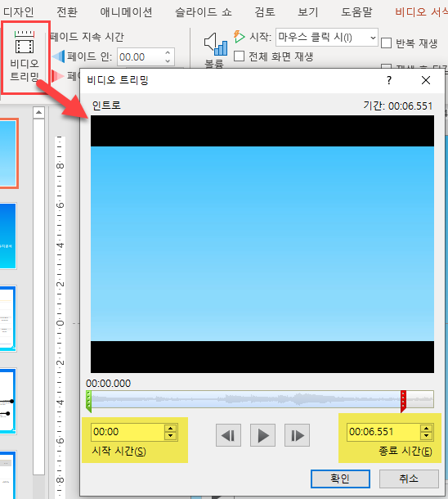Open the 애니메이션 ribbon tab
448x499 pixels.
pos(126,12)
